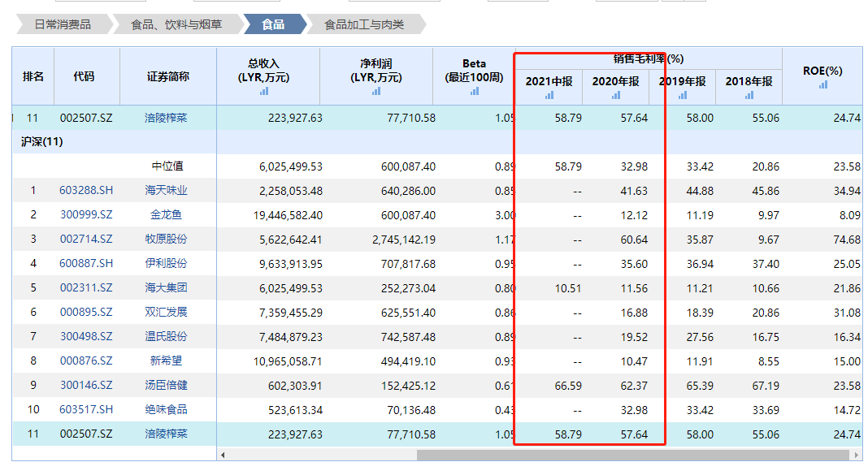Viewport: 868px width, 462px height.
Task: Click the horizontal scrollbar left arrow
Action: 223,455
